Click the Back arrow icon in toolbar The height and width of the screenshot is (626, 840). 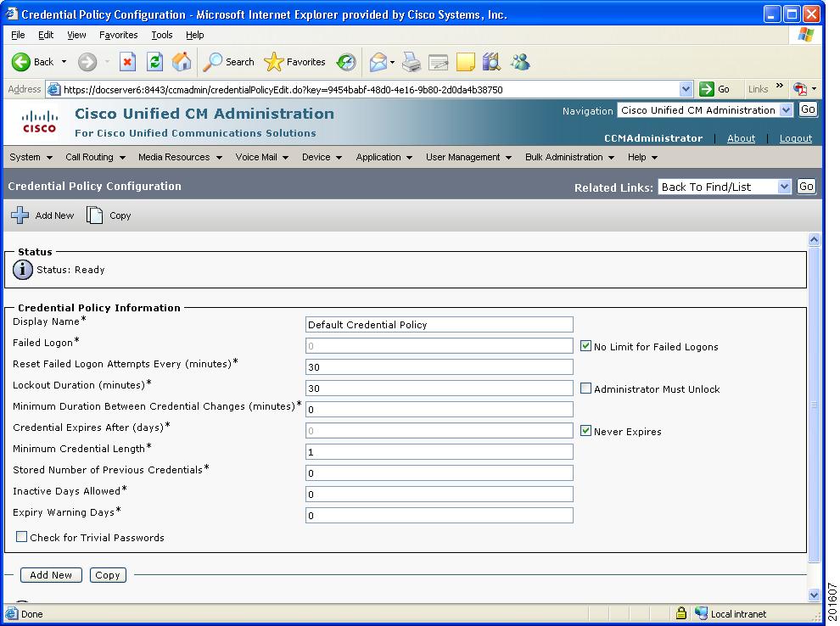pos(21,62)
